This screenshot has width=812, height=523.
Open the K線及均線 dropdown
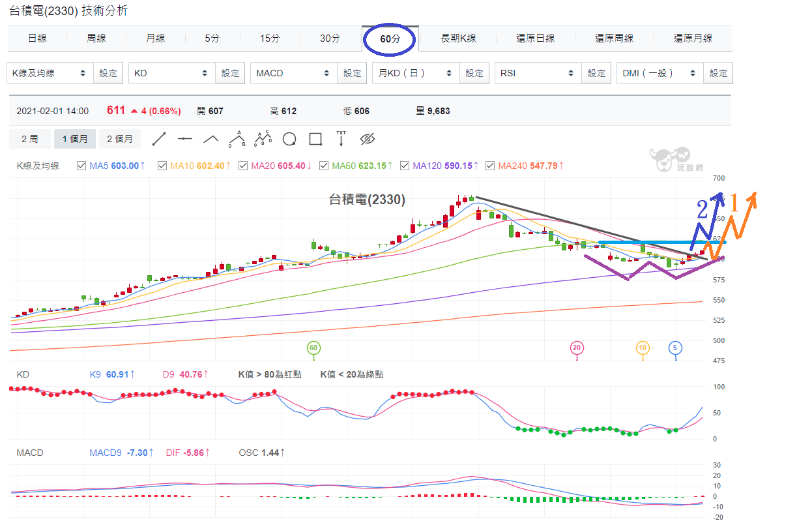pos(50,73)
